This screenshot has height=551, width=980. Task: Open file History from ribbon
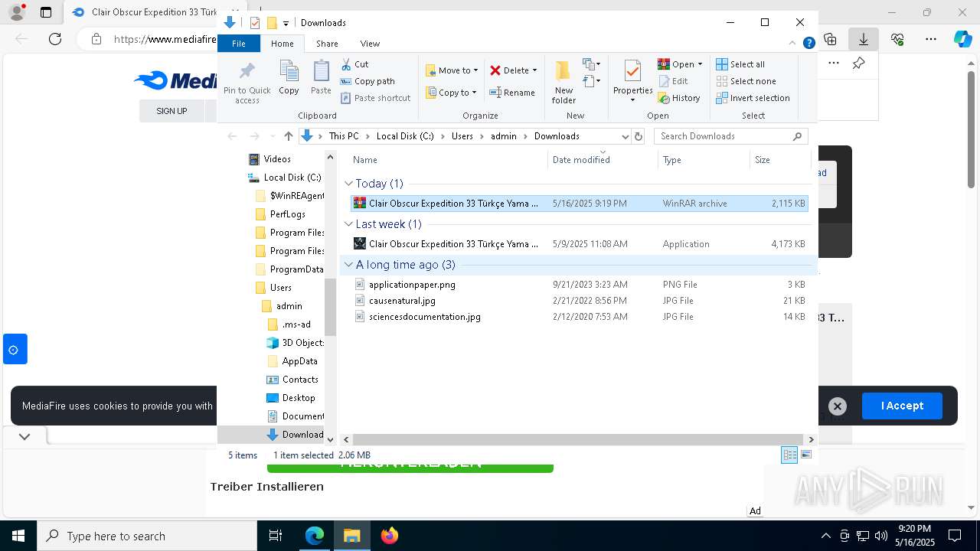[x=679, y=98]
